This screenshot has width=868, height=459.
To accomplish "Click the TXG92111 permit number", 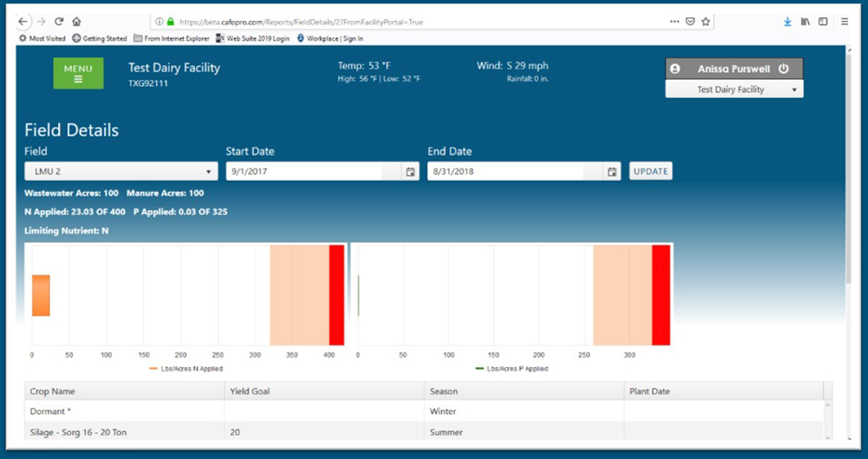I will pos(148,83).
